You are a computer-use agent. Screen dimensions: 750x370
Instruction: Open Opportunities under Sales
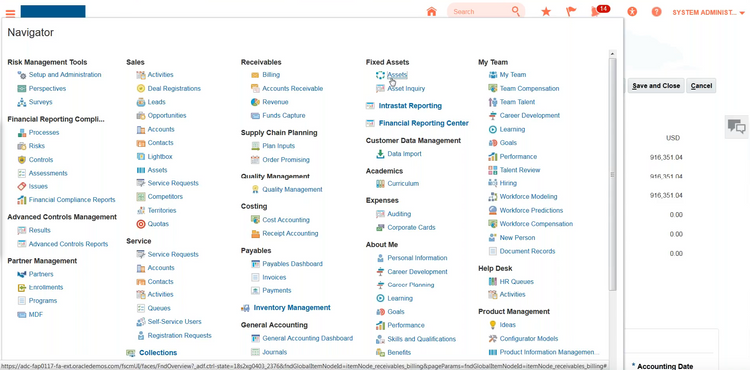click(x=167, y=115)
